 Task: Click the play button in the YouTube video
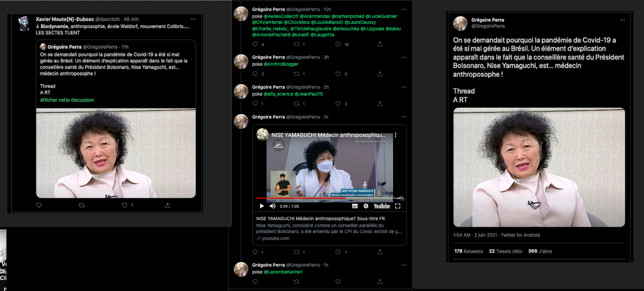click(x=262, y=206)
